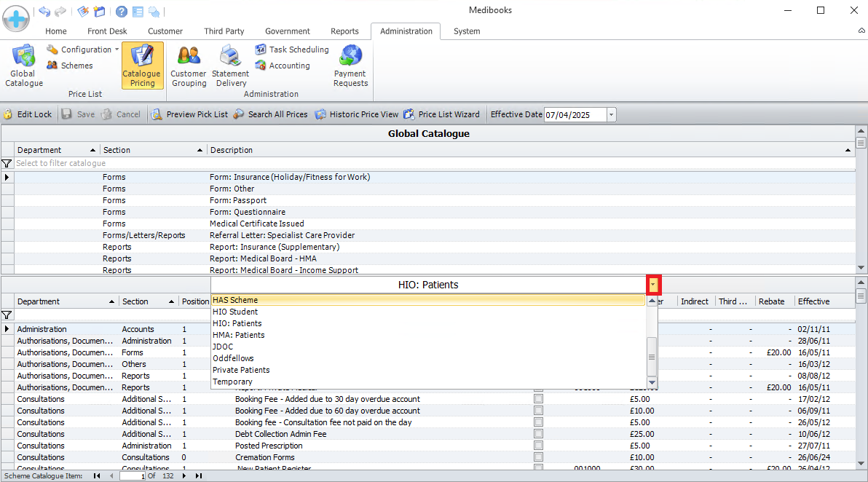Image resolution: width=868 pixels, height=482 pixels.
Task: Check the Cremation Forms row checkbox
Action: pos(538,457)
